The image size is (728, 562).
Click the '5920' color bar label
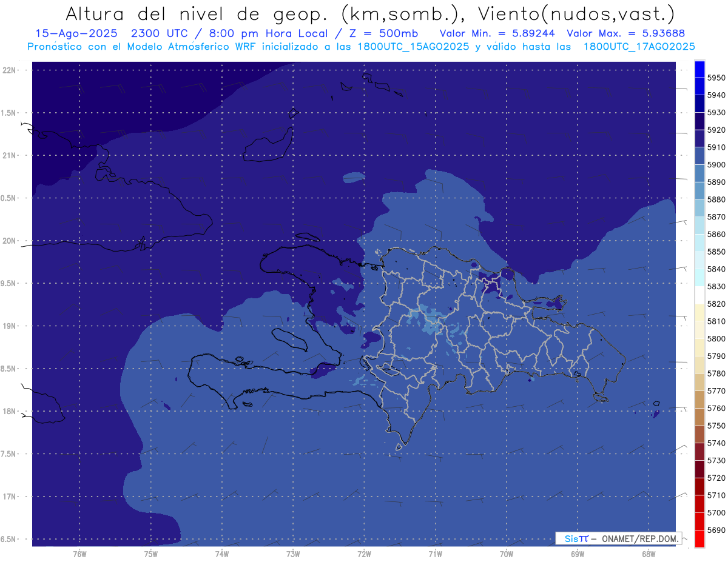(x=716, y=130)
